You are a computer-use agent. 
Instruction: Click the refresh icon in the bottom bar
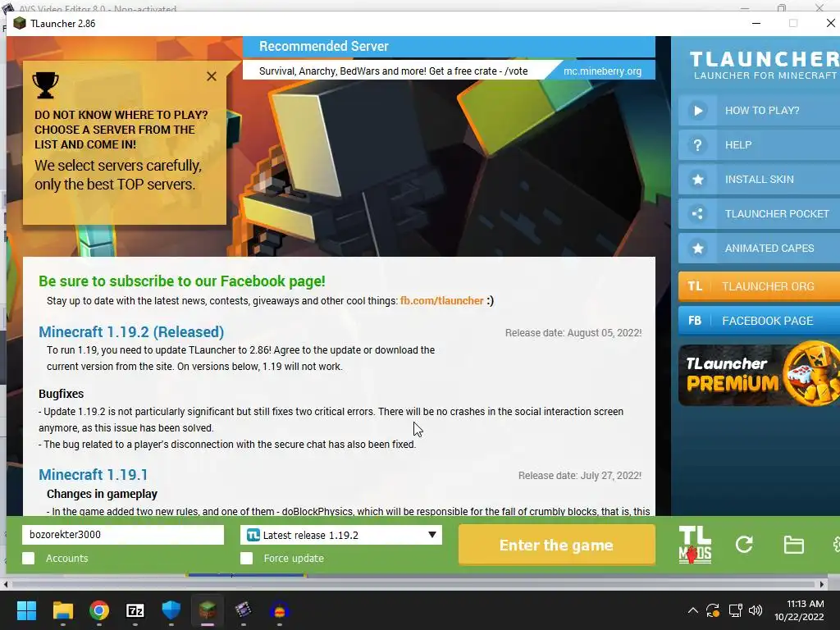[744, 545]
